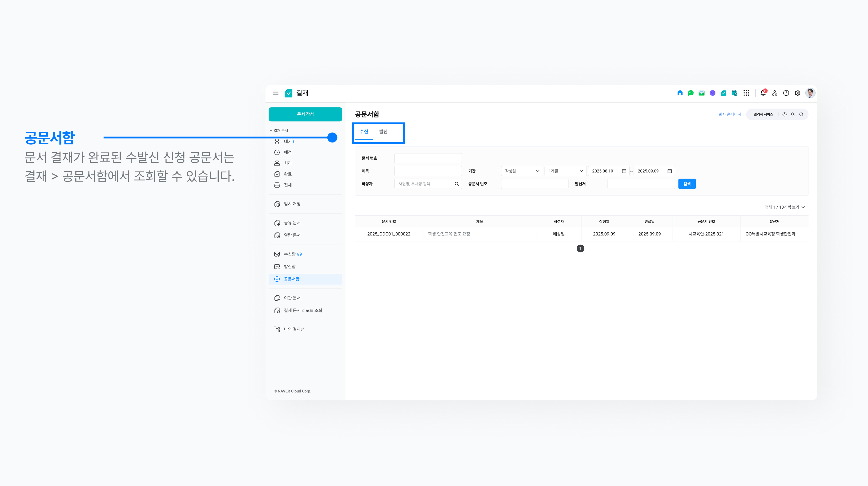Click the blue 검색 button
This screenshot has width=868, height=486.
pos(687,184)
